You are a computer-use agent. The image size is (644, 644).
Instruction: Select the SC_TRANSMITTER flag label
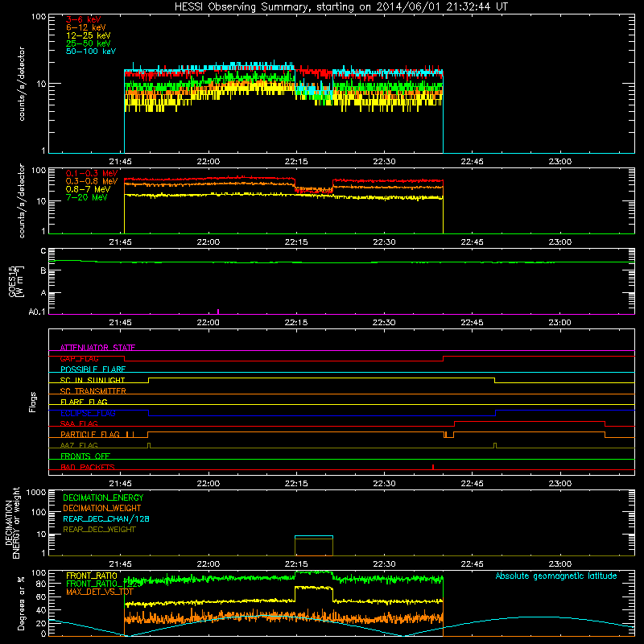93,391
